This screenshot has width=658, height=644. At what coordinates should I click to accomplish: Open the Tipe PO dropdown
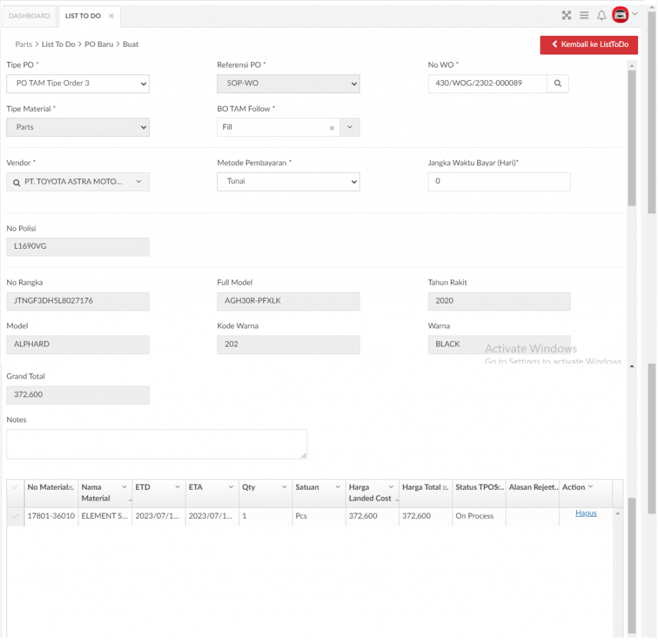click(78, 84)
